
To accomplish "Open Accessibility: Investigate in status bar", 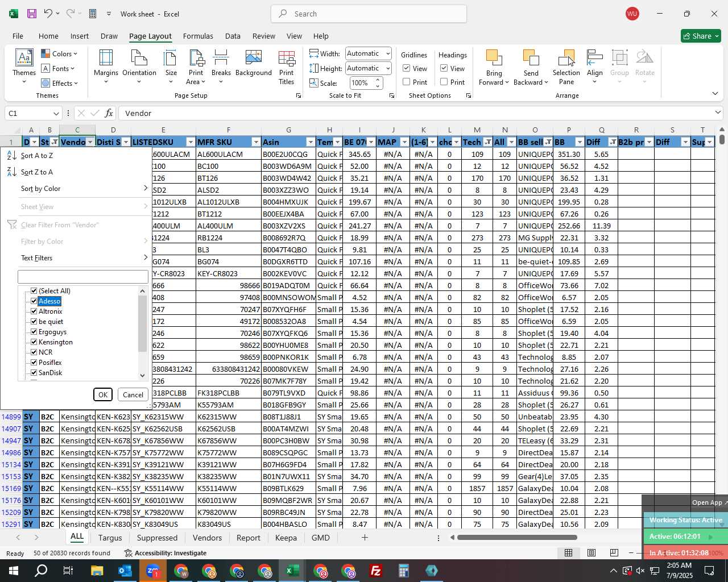I will pos(166,553).
